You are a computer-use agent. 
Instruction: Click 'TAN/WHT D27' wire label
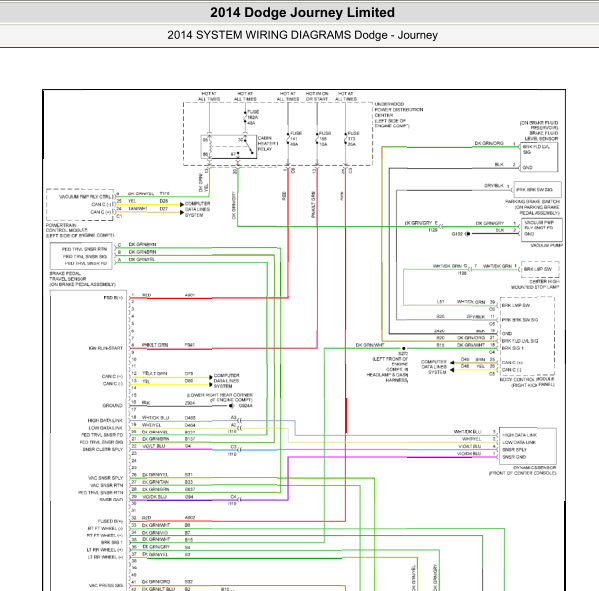[148, 209]
